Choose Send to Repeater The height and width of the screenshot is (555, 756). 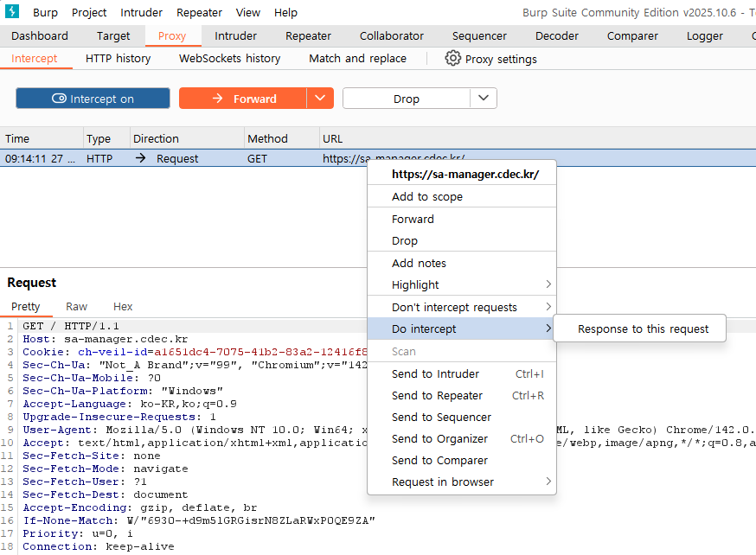pyautogui.click(x=462, y=396)
